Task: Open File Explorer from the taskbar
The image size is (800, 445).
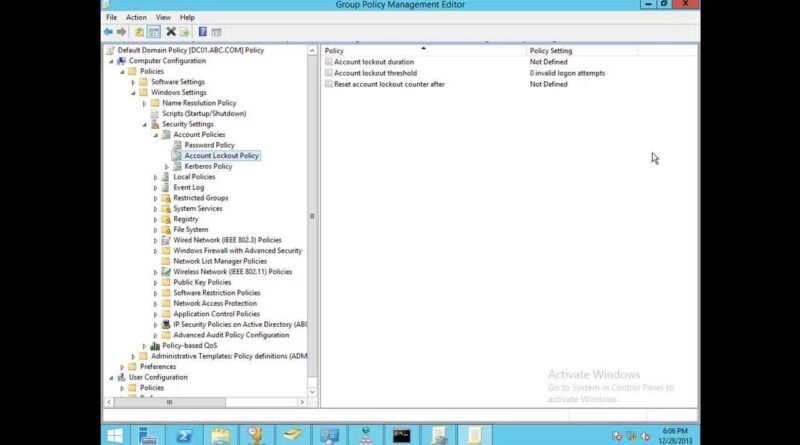Action: tap(220, 435)
